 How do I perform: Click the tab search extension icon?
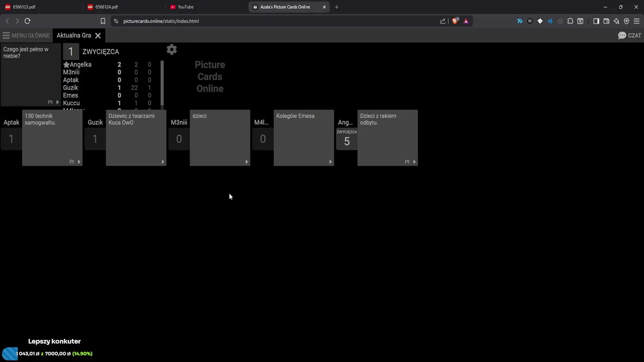(x=580, y=21)
